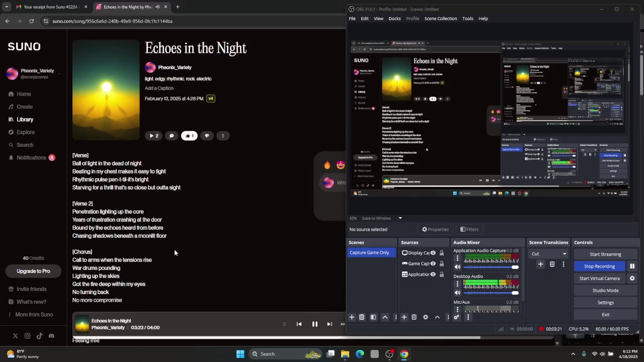The height and width of the screenshot is (362, 644).
Task: Open Suno's TikTok social link
Action: click(39, 336)
